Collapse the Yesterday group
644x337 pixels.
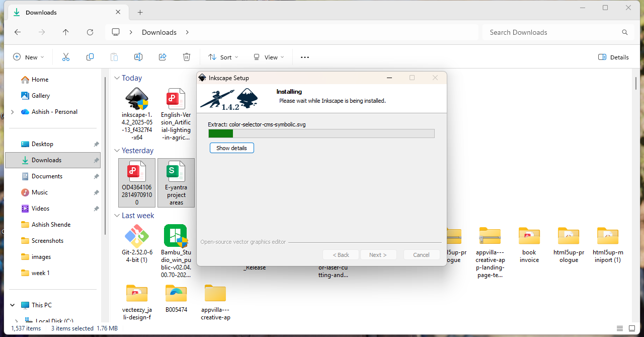(117, 151)
